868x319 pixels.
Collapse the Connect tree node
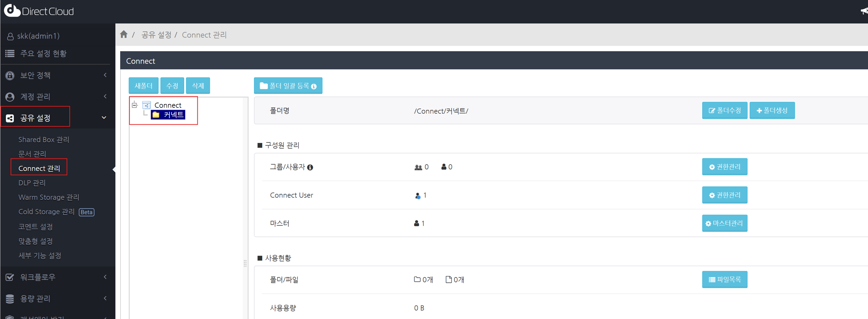pos(134,105)
